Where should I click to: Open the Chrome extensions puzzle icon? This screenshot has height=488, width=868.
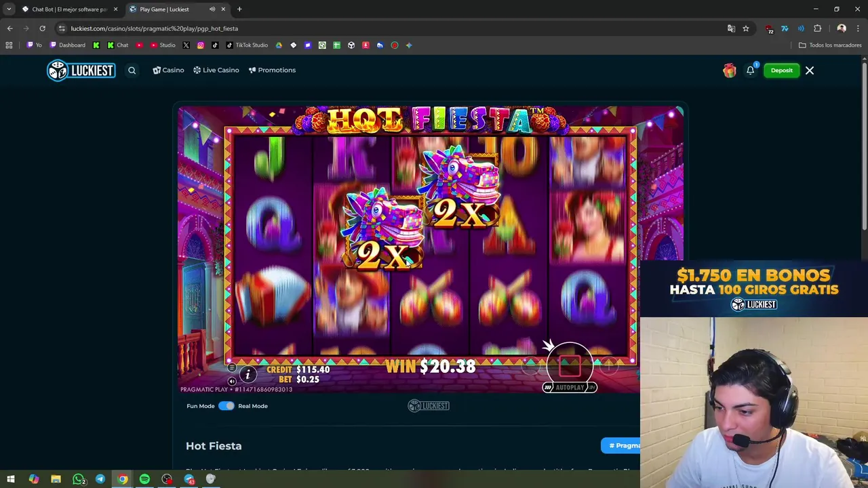(817, 28)
